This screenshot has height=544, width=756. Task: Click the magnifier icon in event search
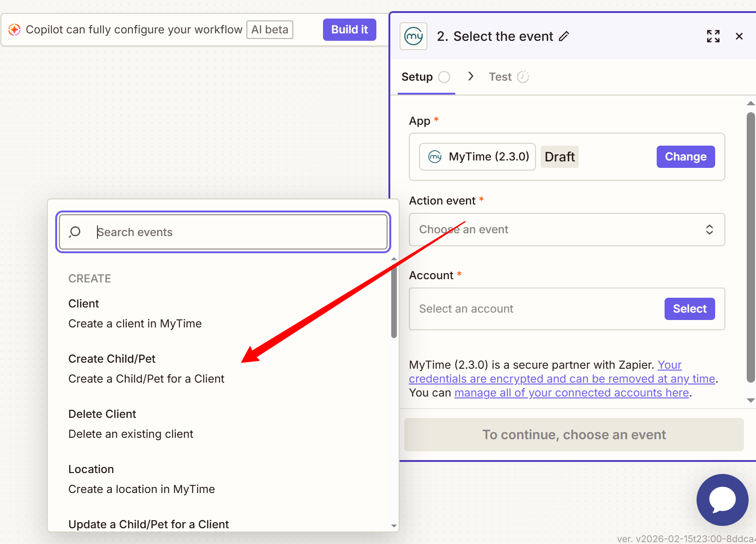(75, 232)
